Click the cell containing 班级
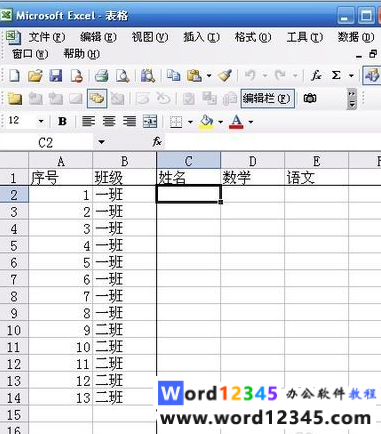This screenshot has width=381, height=434. [x=124, y=177]
